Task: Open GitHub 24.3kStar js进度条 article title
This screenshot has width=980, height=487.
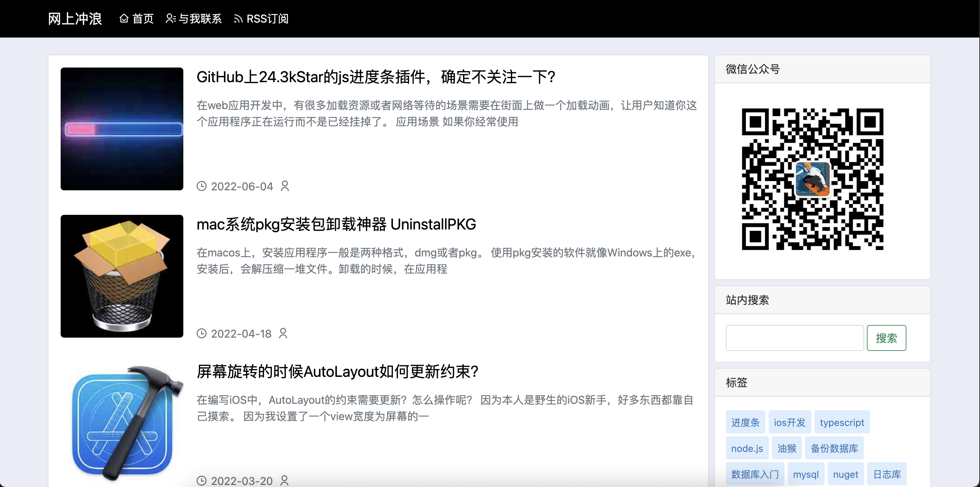Action: [376, 77]
